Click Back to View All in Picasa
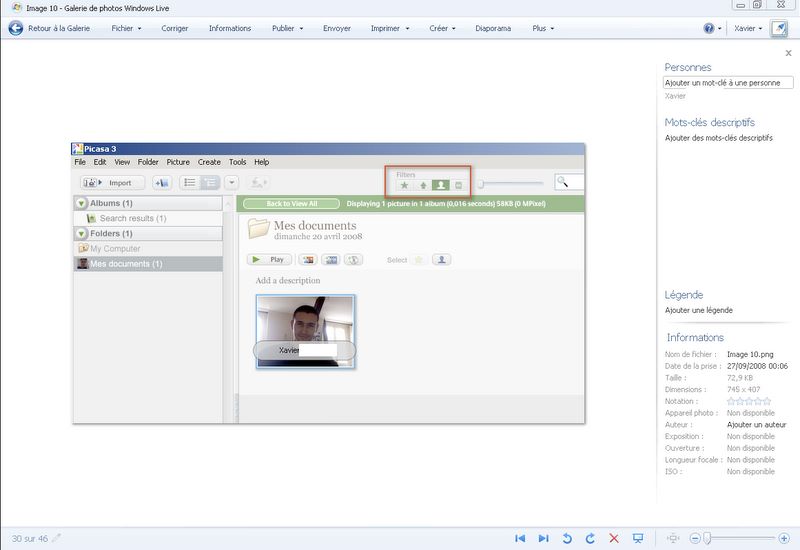This screenshot has width=800, height=550. (x=291, y=204)
